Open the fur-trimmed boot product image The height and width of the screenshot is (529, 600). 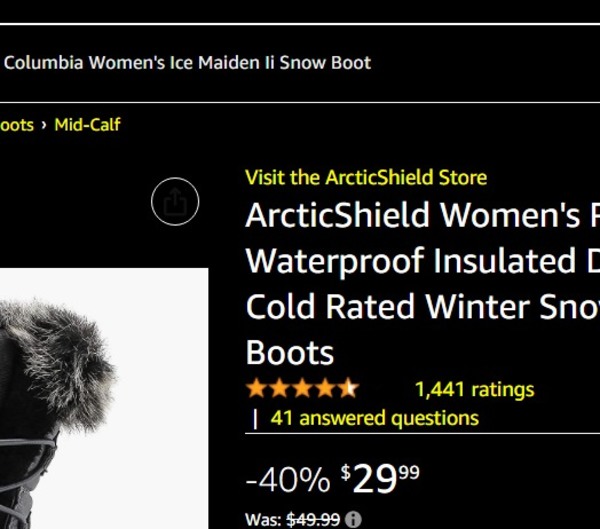pyautogui.click(x=100, y=400)
